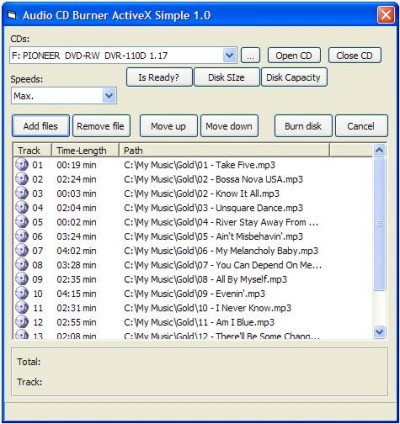Screen dimensions: 400x424
Task: Click the CD icon for track 02
Action: tap(22, 179)
